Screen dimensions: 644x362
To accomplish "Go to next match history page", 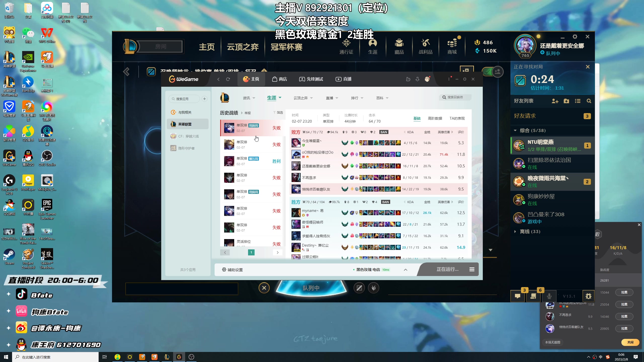I will tap(277, 252).
